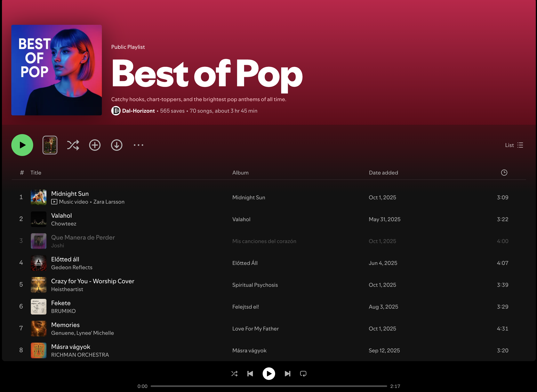The width and height of the screenshot is (537, 392).
Task: Click the Best of Pop cover art
Action: tap(56, 70)
